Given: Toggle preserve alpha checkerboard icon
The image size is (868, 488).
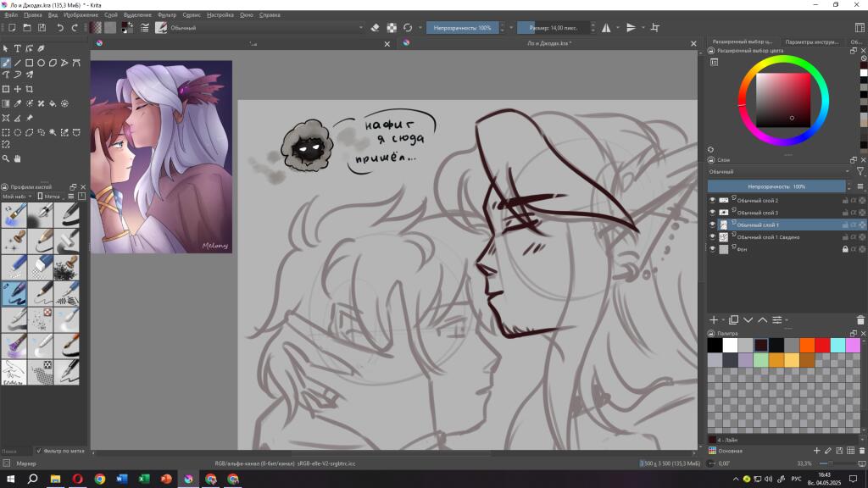Looking at the screenshot, I should 392,28.
